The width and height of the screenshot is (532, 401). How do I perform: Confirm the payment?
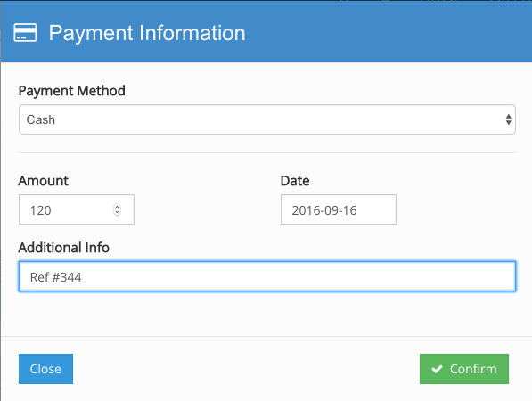tap(463, 369)
